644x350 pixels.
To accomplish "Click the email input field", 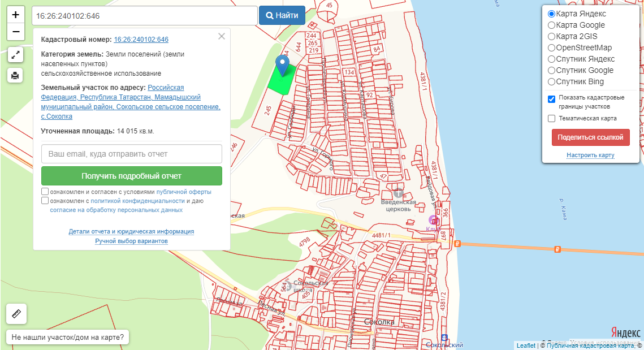I will tap(132, 154).
